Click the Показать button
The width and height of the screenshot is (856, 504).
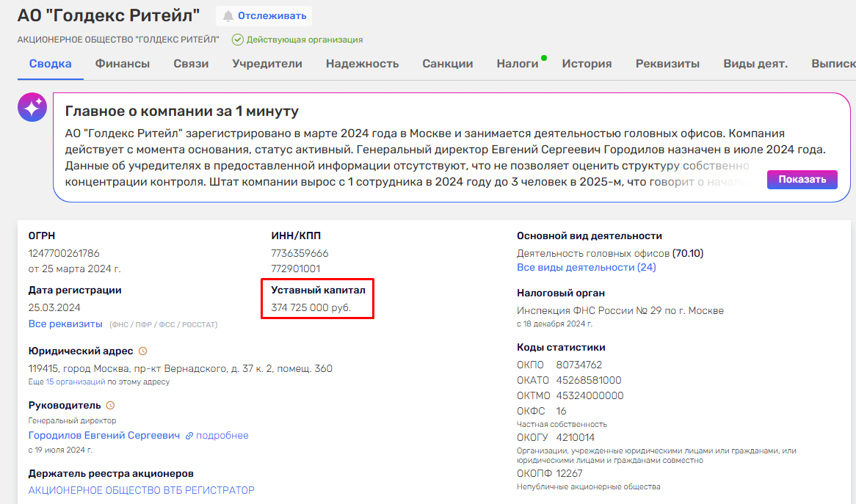pos(802,180)
